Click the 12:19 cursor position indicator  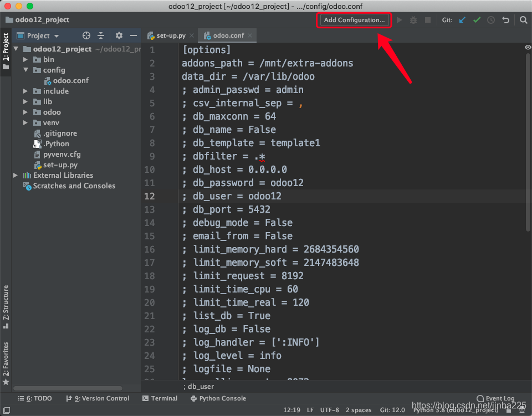pos(291,410)
